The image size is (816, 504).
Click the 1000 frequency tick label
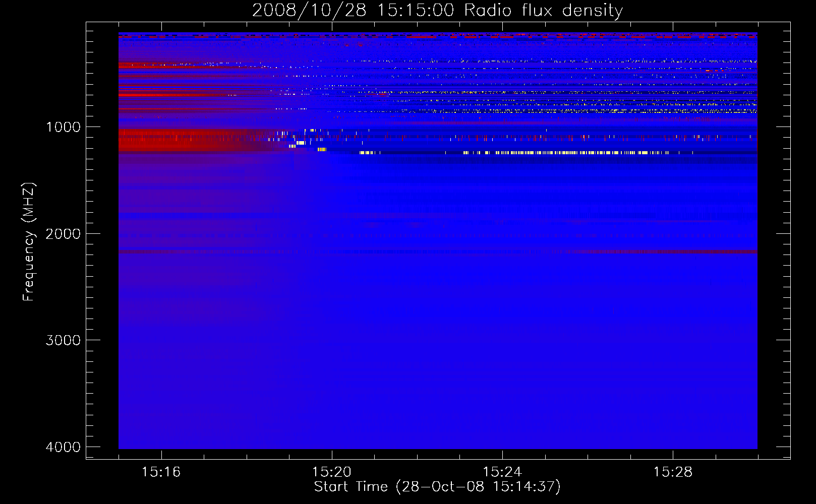coord(63,127)
